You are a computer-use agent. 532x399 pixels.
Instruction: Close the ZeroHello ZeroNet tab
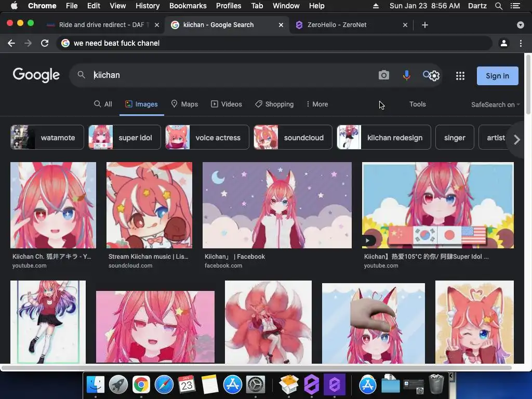pos(405,25)
